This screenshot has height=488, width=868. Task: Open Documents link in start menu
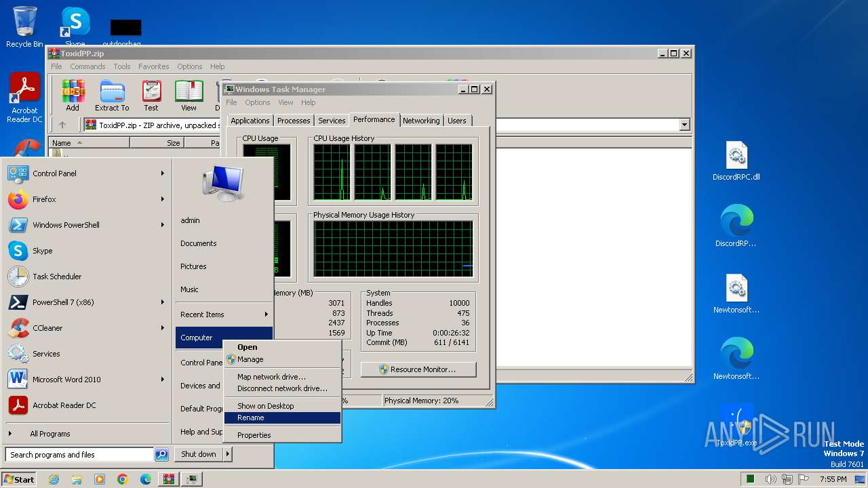224,243
